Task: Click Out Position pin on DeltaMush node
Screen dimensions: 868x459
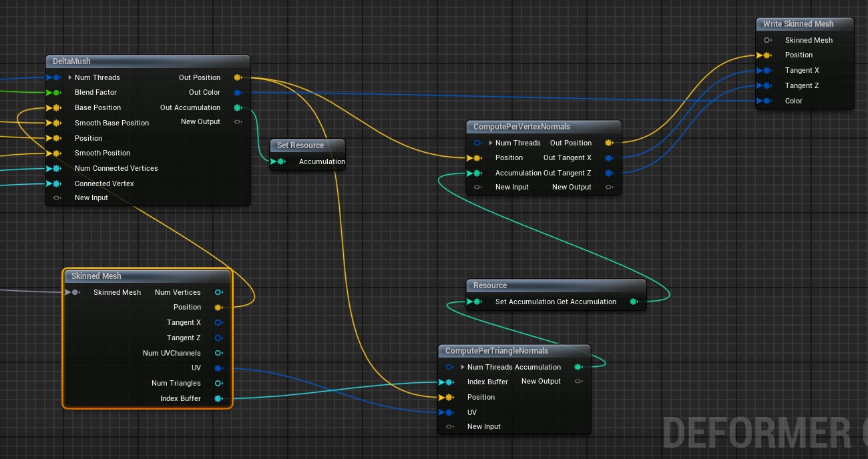Action: pos(238,77)
